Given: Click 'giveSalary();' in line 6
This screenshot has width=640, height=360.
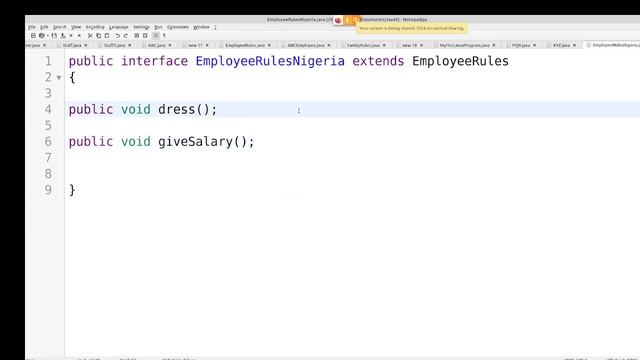Looking at the screenshot, I should (206, 142).
